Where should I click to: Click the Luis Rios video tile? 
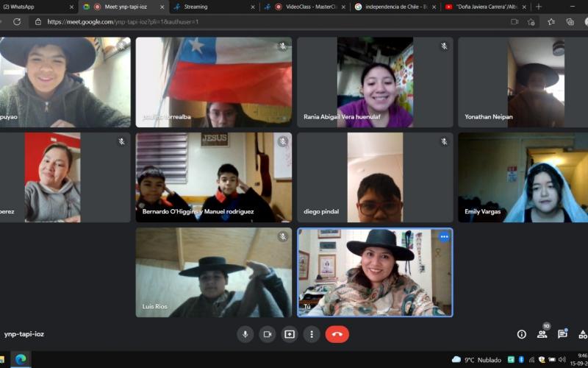[213, 272]
